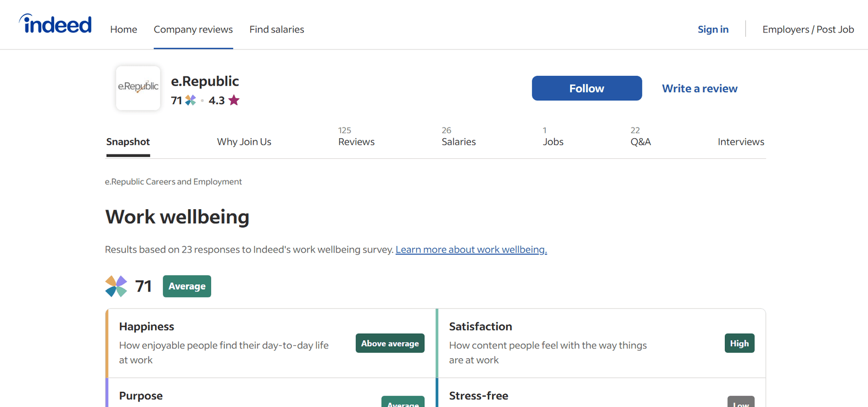Switch to the Why Join Us tab

point(244,141)
